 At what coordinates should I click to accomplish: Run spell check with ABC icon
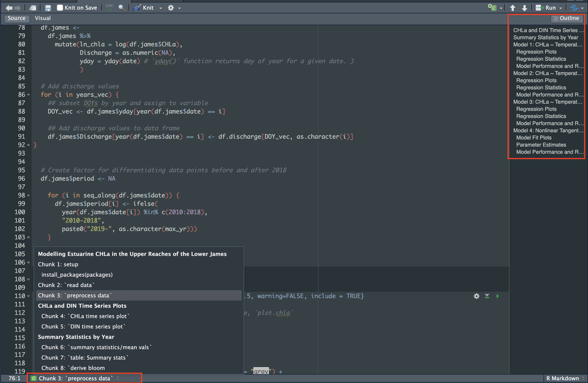(109, 7)
